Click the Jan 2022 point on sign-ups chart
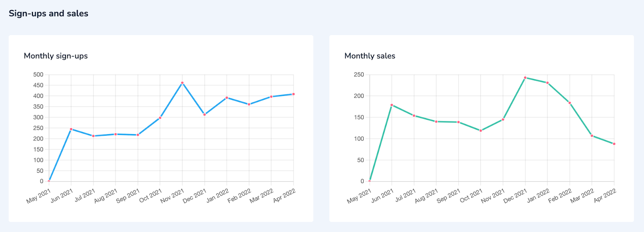The image size is (644, 232). coord(227,98)
